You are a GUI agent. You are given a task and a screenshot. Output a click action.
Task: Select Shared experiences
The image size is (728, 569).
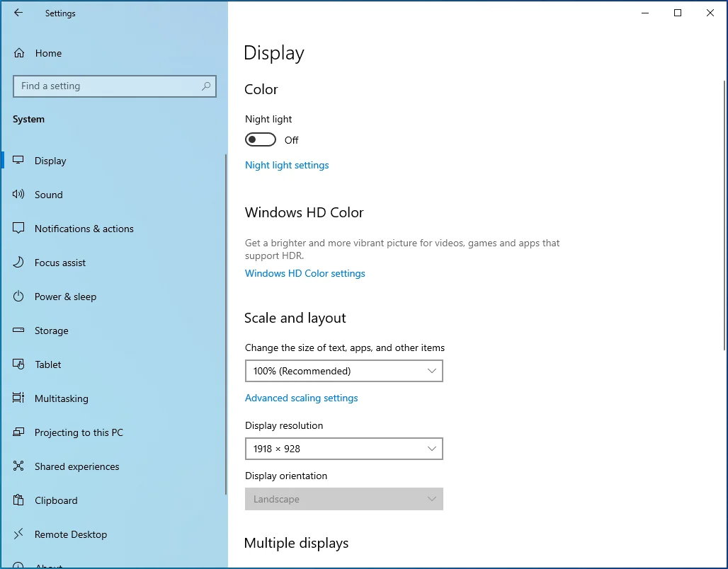pos(113,466)
